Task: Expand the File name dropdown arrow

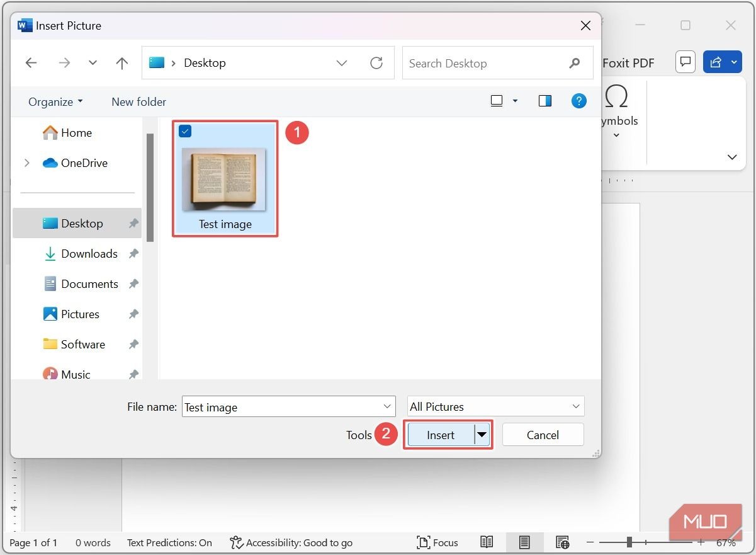Action: click(387, 407)
